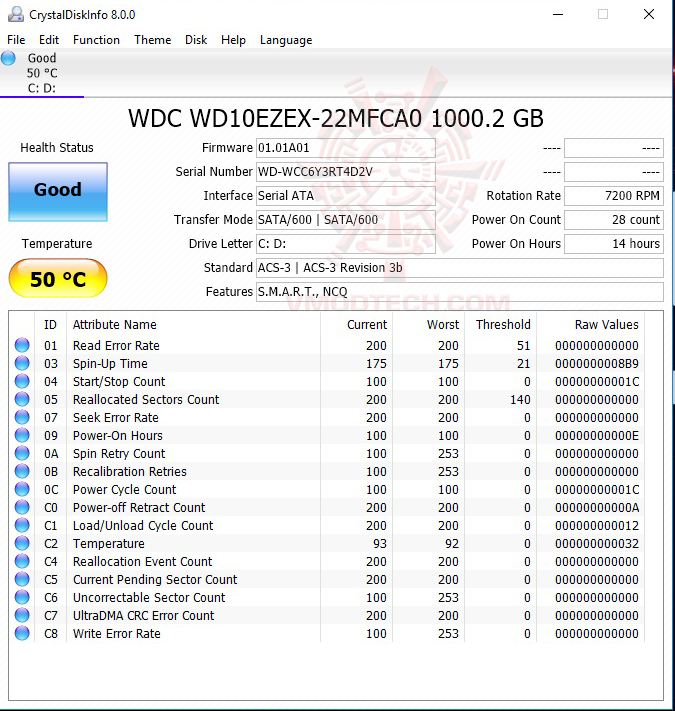Open the Language menu
Screen dimensions: 675x711
coord(286,40)
